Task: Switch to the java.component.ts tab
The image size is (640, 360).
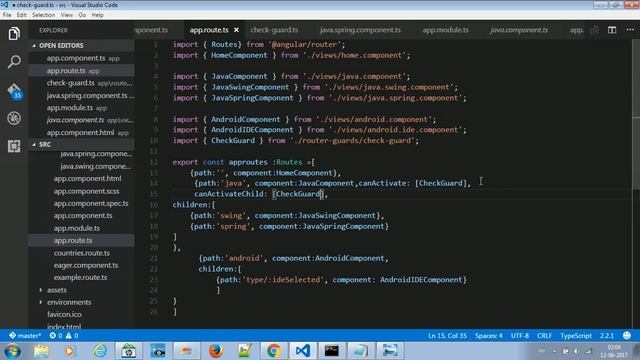Action: point(519,30)
